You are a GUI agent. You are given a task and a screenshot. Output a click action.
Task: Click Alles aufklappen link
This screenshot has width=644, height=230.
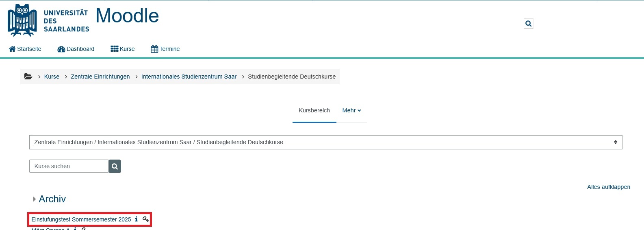[x=609, y=187]
